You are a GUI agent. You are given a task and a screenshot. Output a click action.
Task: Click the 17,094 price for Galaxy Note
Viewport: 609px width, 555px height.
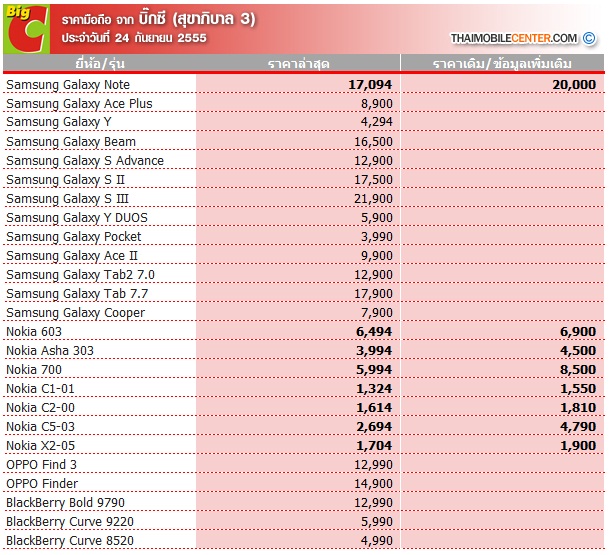(x=370, y=85)
